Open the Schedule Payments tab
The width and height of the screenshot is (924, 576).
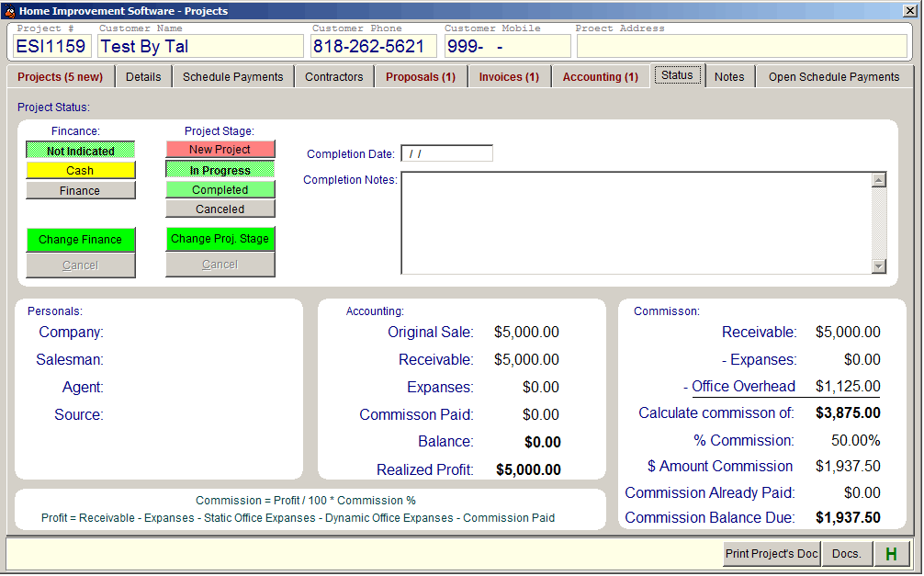[x=232, y=76]
